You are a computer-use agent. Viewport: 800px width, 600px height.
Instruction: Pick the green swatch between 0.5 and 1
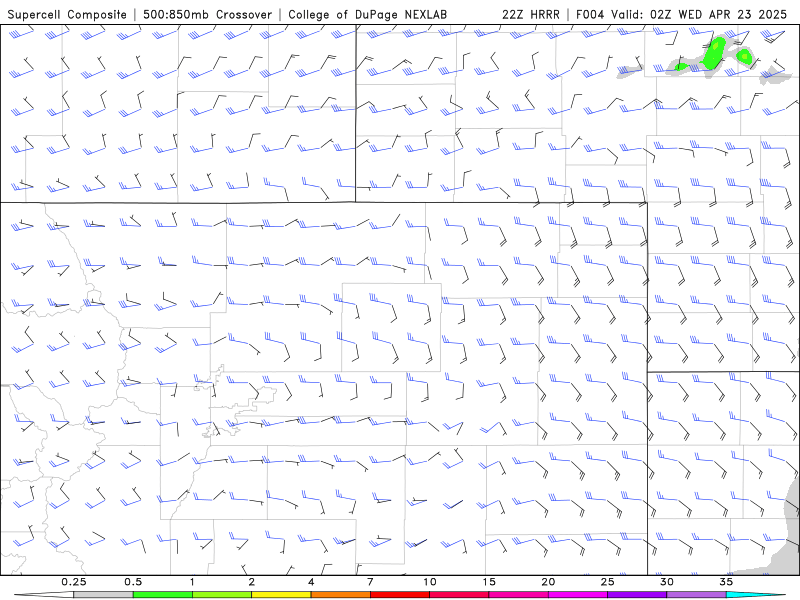(x=163, y=595)
